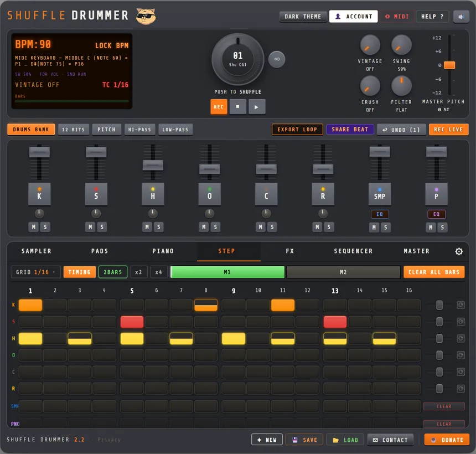Mute the P channel
The height and width of the screenshot is (454, 476).
[x=431, y=228]
